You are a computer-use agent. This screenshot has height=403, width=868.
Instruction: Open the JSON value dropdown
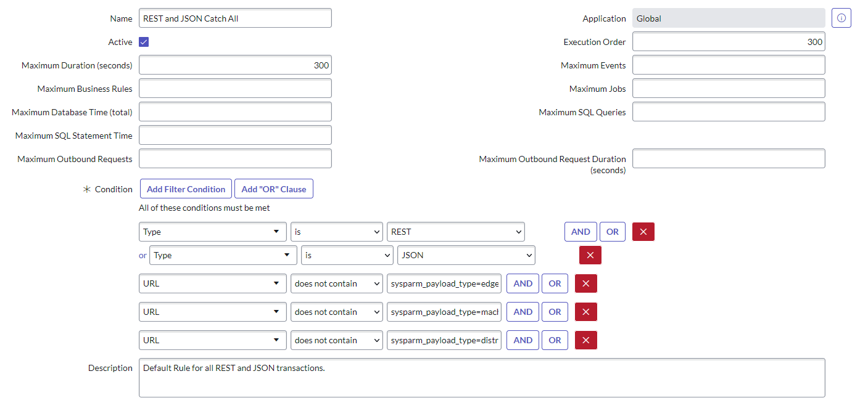coord(466,255)
